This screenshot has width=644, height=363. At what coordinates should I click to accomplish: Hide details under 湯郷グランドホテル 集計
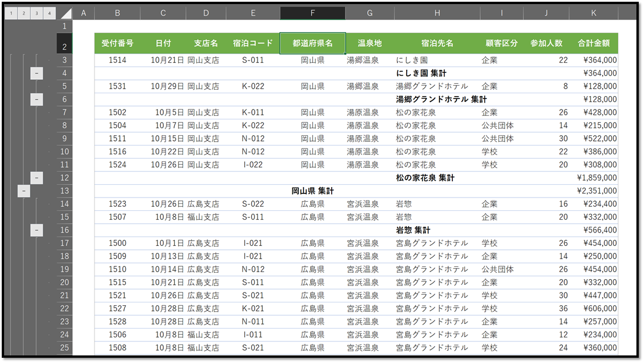coord(36,99)
